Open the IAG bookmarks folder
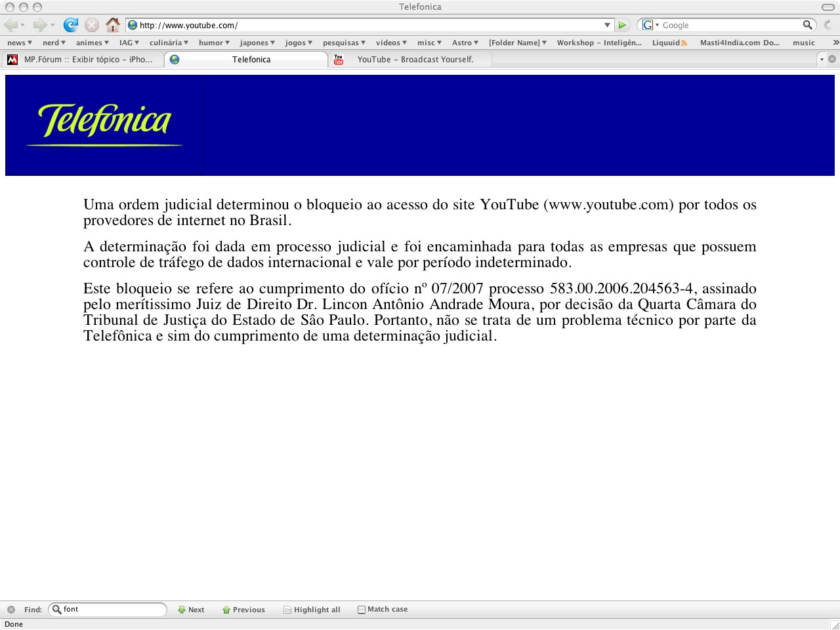Viewport: 840px width, 630px height. [129, 43]
